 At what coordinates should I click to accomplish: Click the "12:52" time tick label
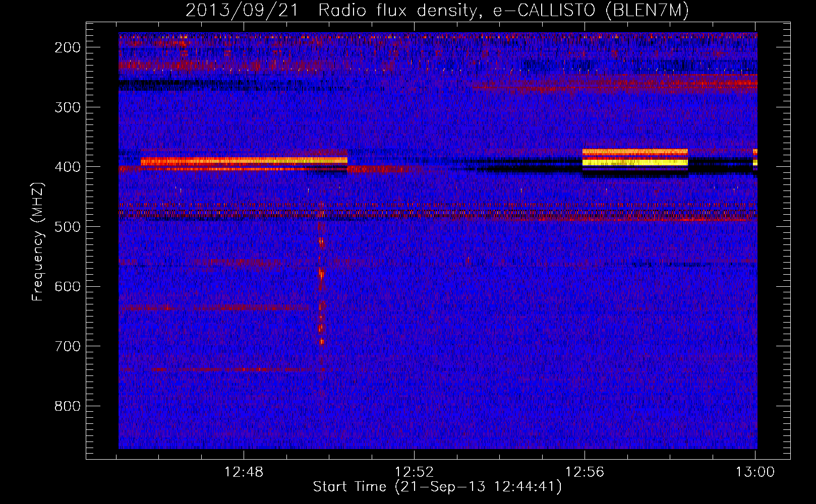414,472
